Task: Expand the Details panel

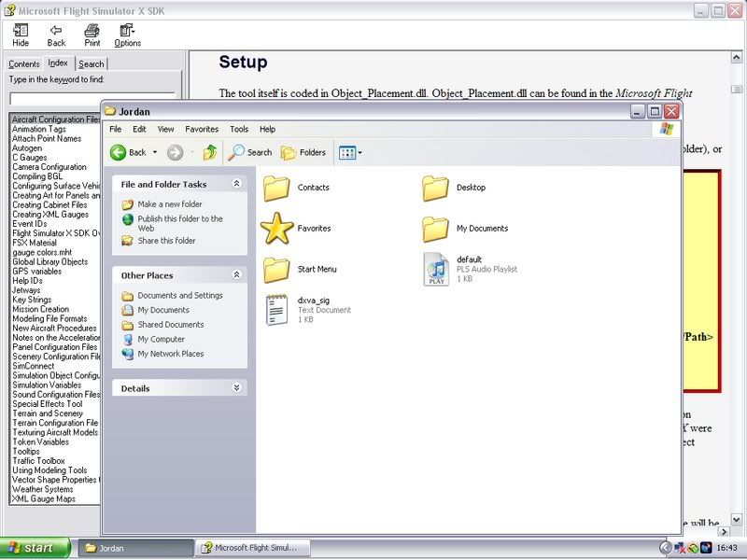Action: click(x=236, y=387)
